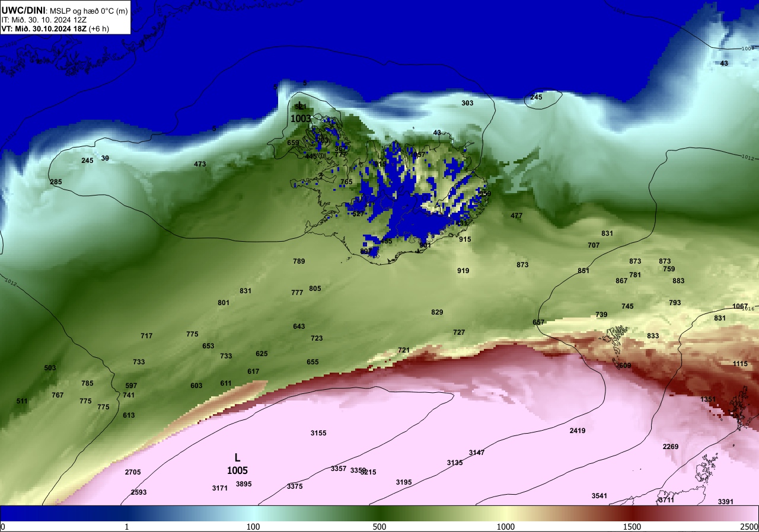This screenshot has width=759, height=532.
Task: Click the 3391 height value
Action: coord(726,502)
